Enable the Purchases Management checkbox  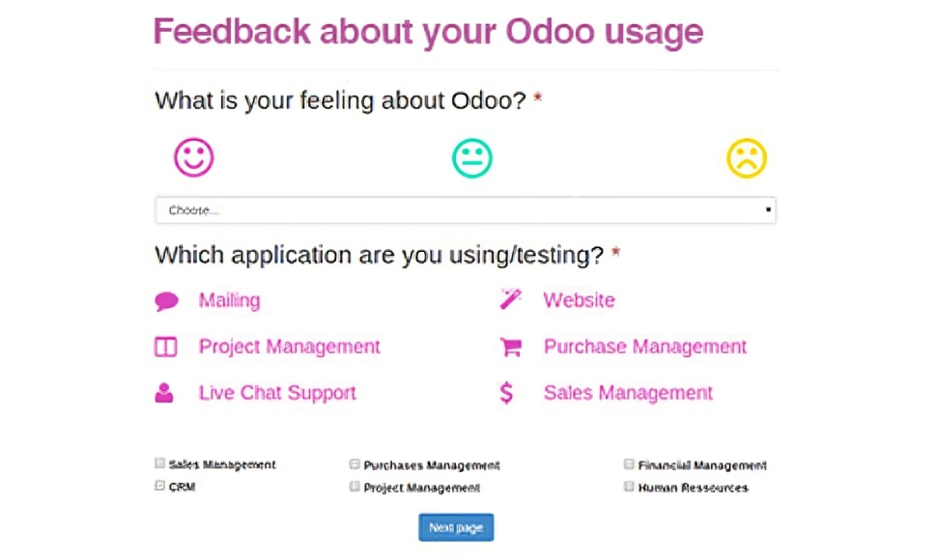[355, 464]
